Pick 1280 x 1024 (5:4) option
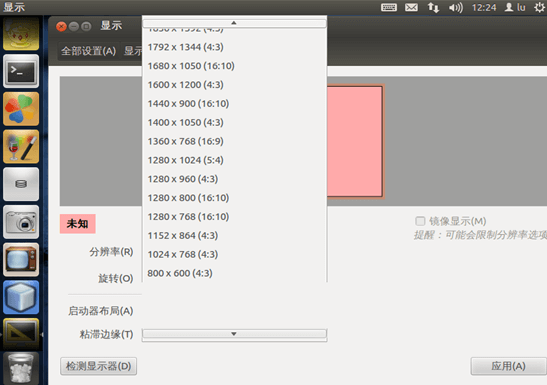Viewport: 547px width, 385px height. pos(185,160)
